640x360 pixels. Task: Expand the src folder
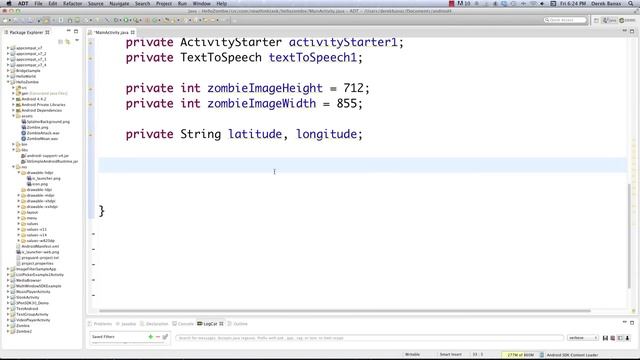[x=13, y=88]
